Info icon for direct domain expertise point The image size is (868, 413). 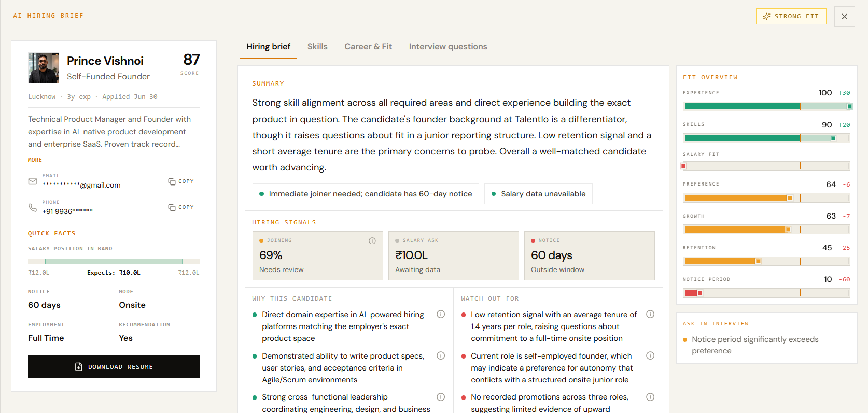441,314
